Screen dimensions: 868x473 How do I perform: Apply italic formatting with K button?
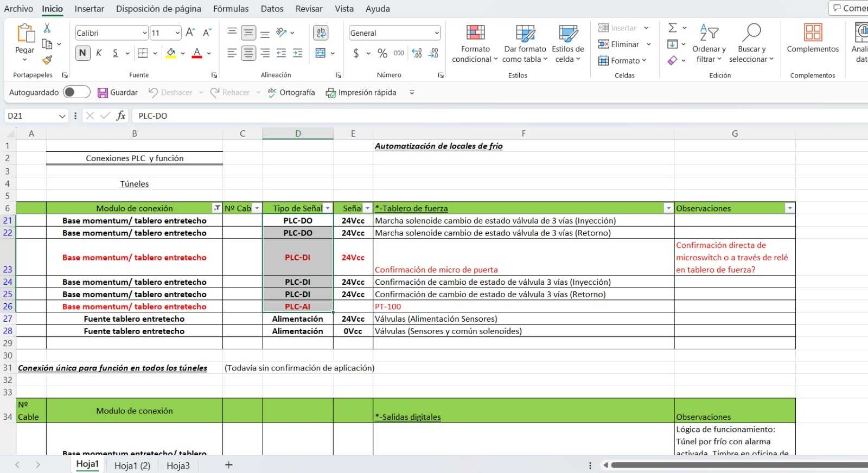coord(99,53)
